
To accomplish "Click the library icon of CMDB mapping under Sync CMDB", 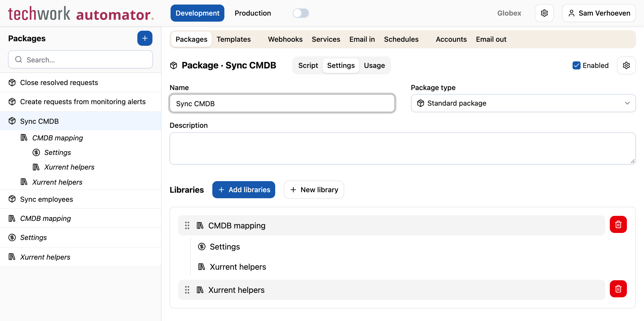I will click(24, 138).
